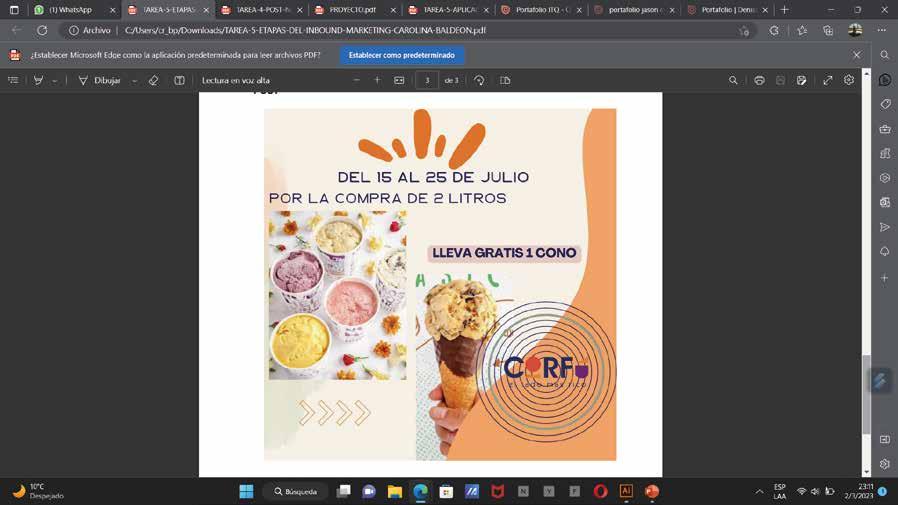Expand Dibujar pen options arrow
Screen dimensions: 898x505
134,81
